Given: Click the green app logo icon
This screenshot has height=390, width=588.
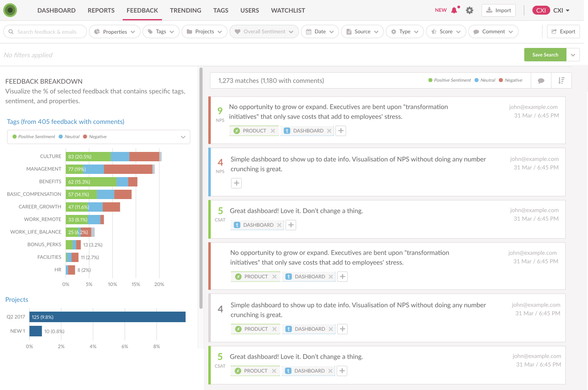Looking at the screenshot, I should pos(10,10).
